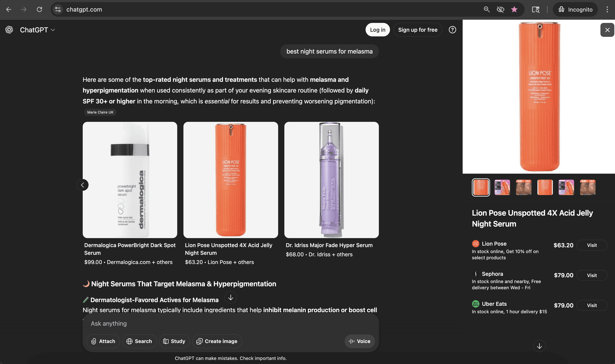
Task: Expand the Dermatologist-Favored Actives section
Action: 230,298
